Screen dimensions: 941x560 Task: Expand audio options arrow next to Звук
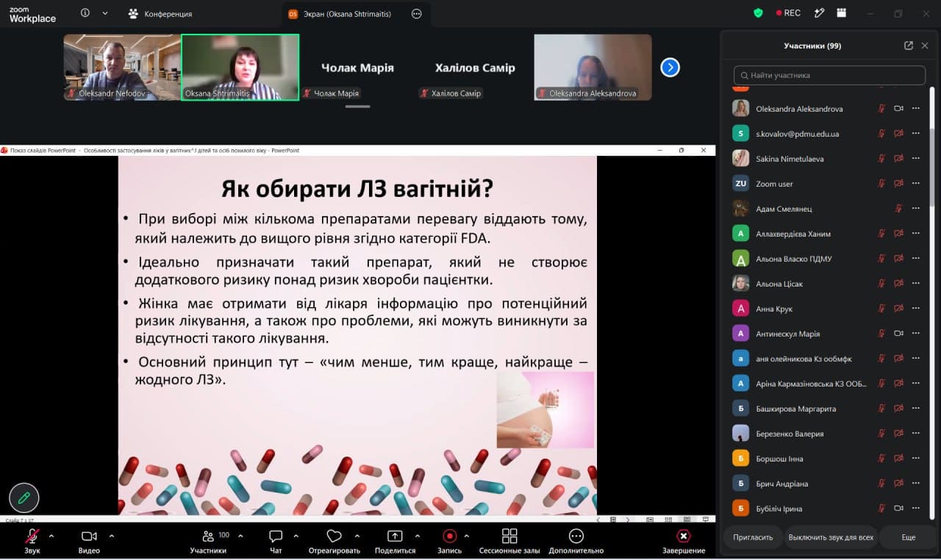[51, 536]
